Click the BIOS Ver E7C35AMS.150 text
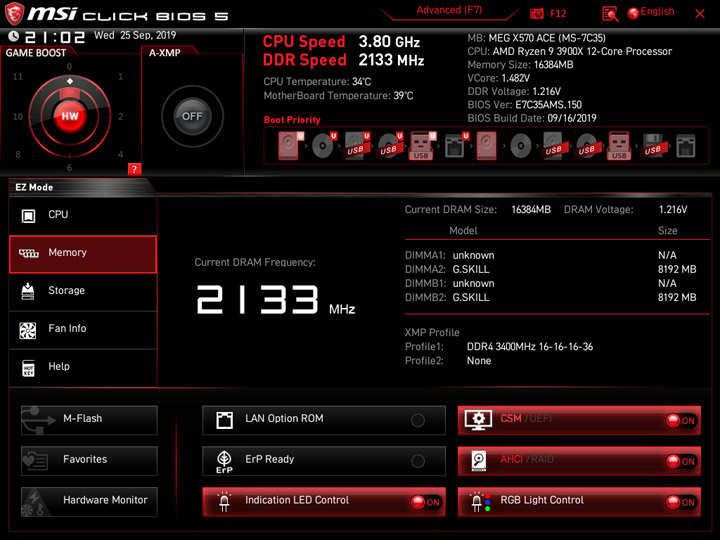The image size is (720, 540). [524, 105]
